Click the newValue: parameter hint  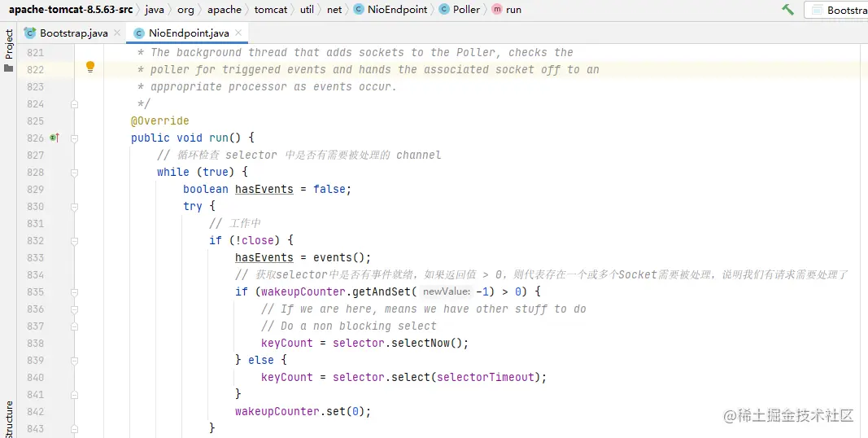coord(446,291)
